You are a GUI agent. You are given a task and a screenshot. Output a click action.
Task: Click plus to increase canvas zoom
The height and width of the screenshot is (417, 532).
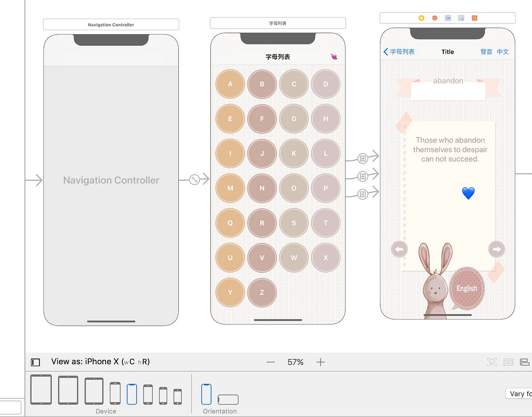[x=321, y=362]
